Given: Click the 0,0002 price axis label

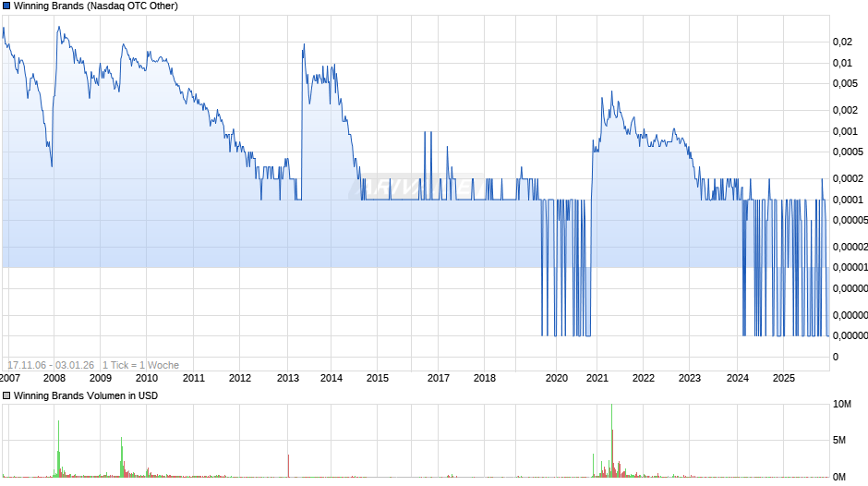Looking at the screenshot, I should (x=848, y=178).
